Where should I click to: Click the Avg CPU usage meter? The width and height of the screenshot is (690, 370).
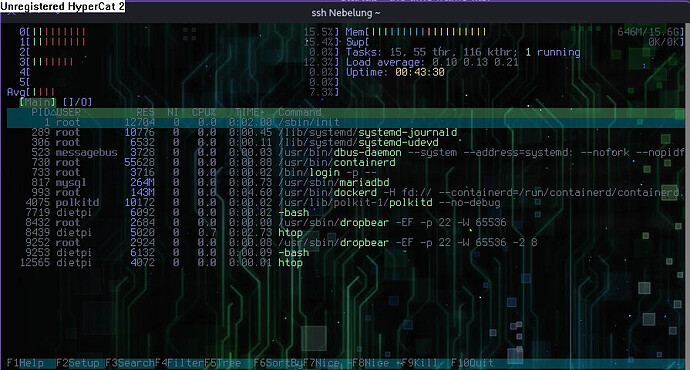(x=173, y=92)
